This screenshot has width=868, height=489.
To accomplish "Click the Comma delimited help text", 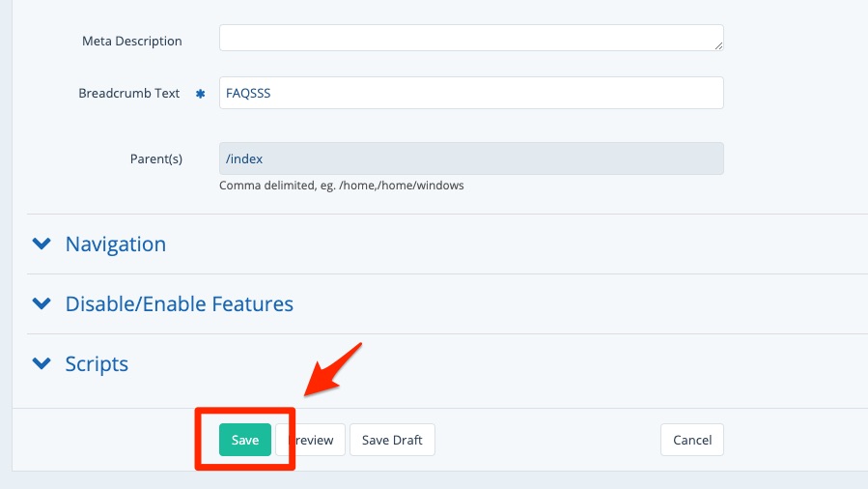I will pos(341,185).
